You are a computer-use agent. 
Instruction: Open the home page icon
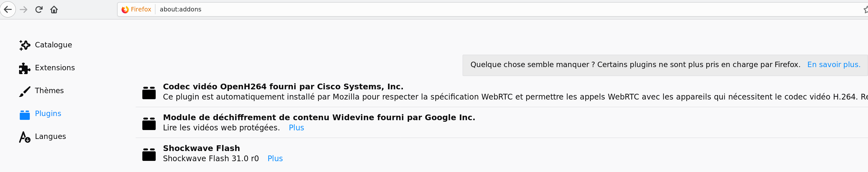pos(54,10)
